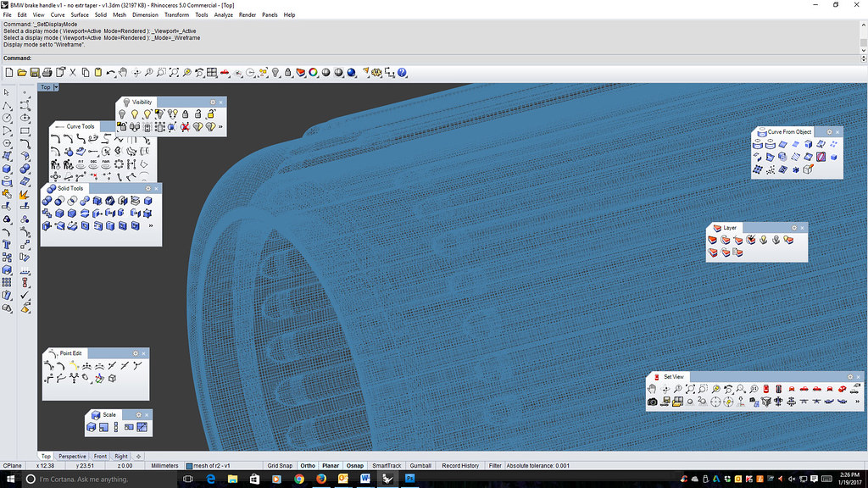Click the Zoom Extents icon in Set View panel
Image resolution: width=868 pixels, height=488 pixels.
coord(690,389)
